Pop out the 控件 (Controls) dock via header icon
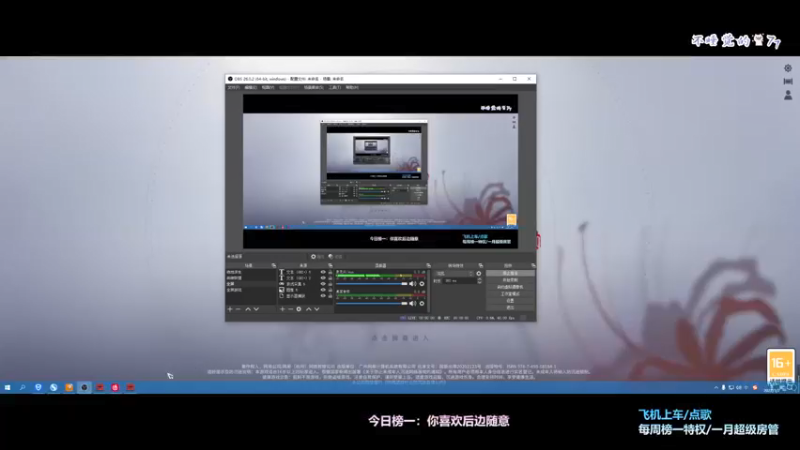Image resolution: width=800 pixels, height=450 pixels. click(533, 266)
